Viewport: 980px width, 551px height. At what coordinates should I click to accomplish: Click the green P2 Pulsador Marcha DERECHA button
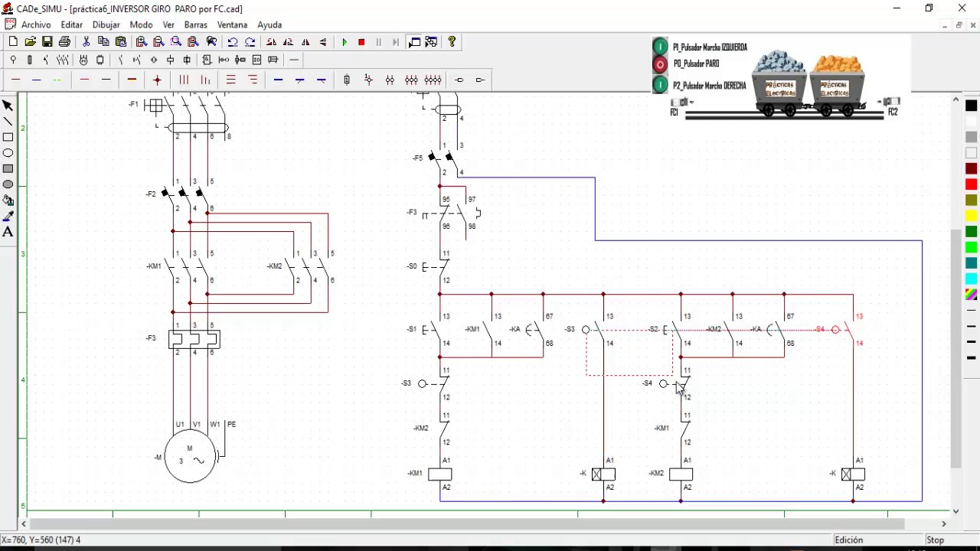point(660,84)
